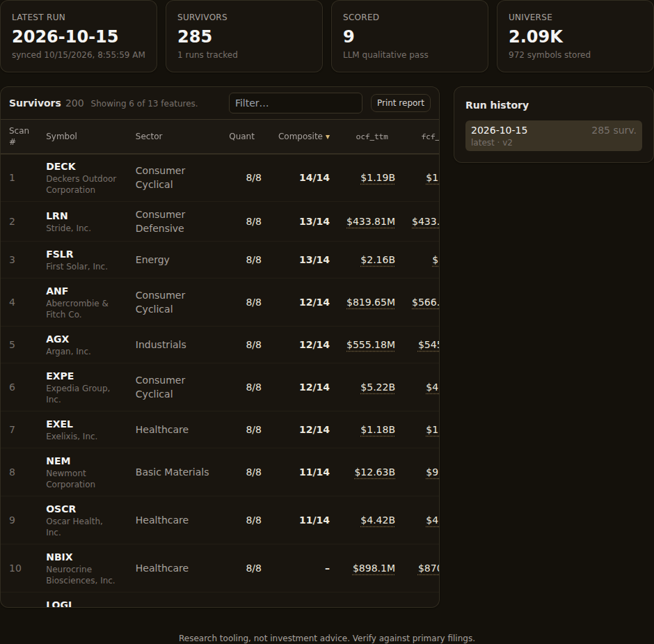
Task: Click the $433.81M ocf_ttm value
Action: tap(370, 221)
